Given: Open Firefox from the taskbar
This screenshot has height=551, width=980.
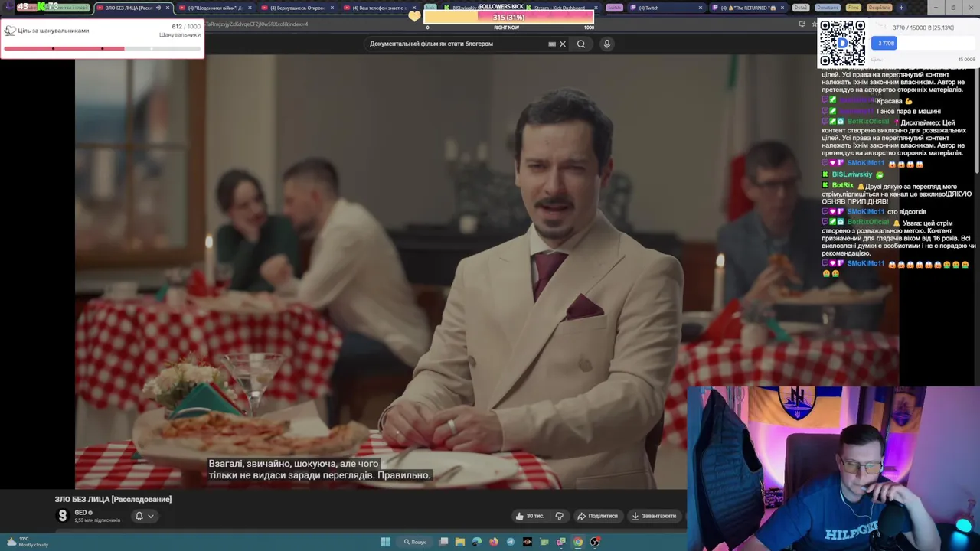Looking at the screenshot, I should point(494,542).
